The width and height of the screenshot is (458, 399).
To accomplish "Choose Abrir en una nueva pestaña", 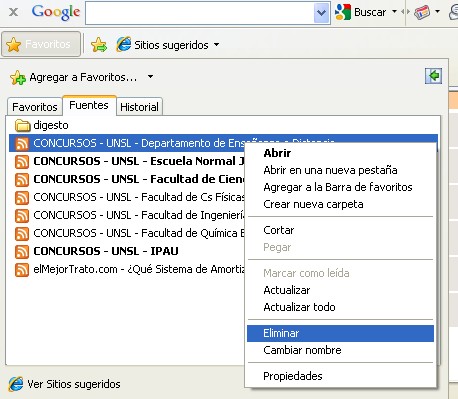I will [x=340, y=170].
